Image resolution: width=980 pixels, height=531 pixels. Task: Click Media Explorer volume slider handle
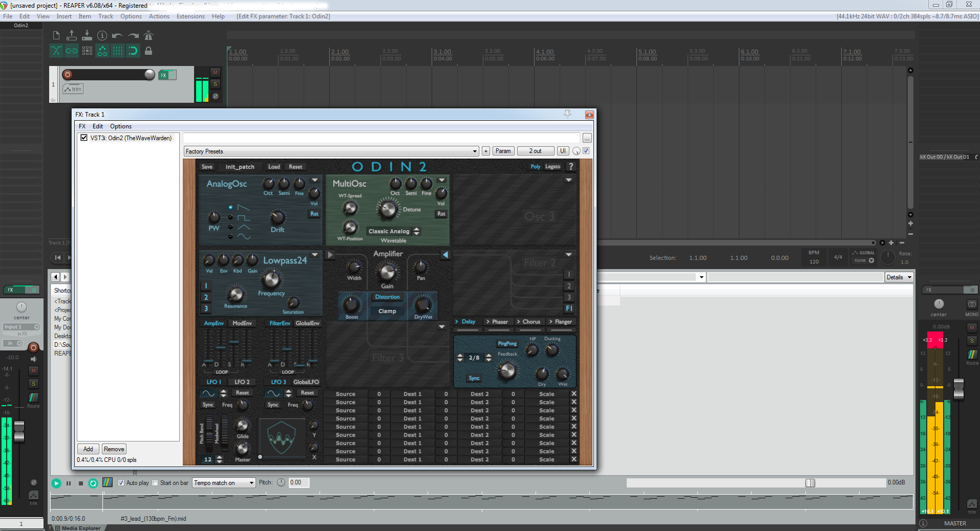(810, 483)
